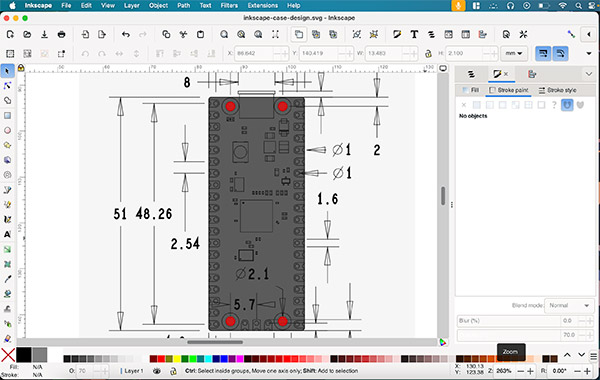Click the Paste clipboard icon

point(200,34)
